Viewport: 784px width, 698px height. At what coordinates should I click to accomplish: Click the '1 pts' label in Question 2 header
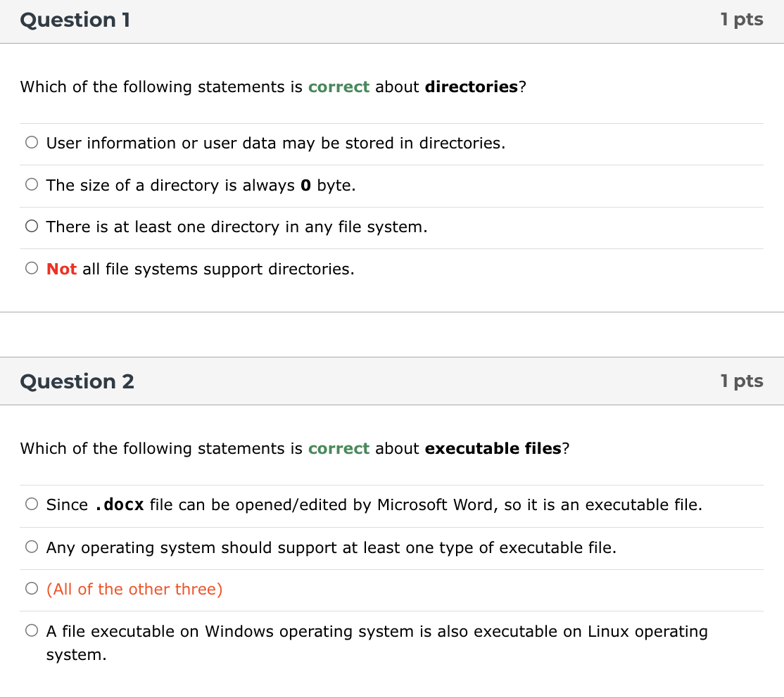pyautogui.click(x=742, y=381)
